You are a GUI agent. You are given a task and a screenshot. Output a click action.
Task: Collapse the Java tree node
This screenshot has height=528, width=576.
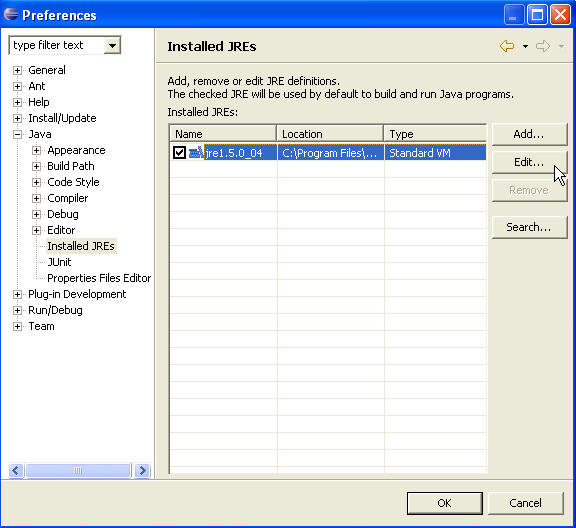(x=17, y=134)
